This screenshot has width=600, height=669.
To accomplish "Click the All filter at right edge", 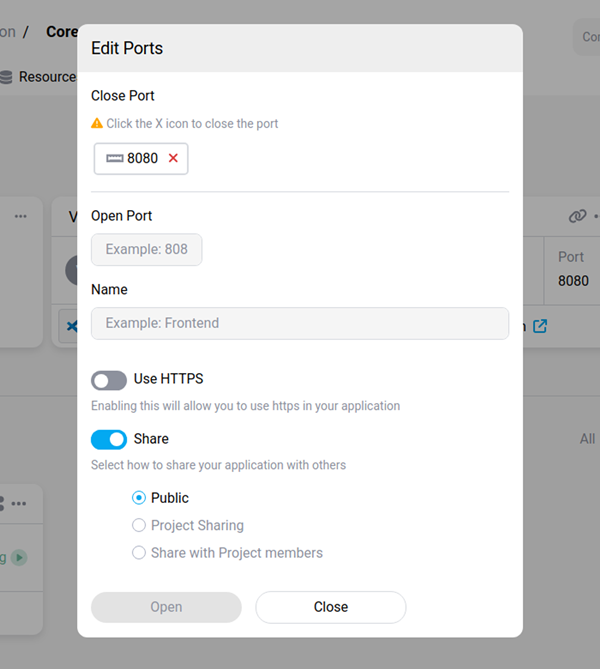I will (587, 439).
